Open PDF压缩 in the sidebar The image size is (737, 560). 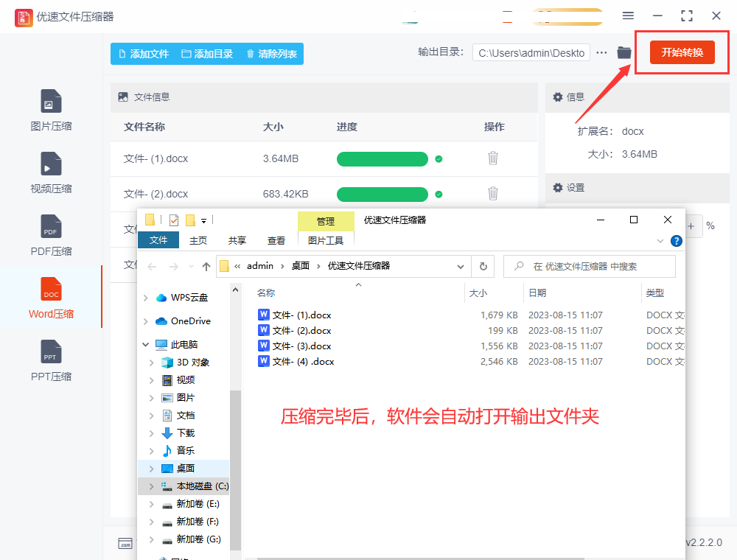click(51, 235)
